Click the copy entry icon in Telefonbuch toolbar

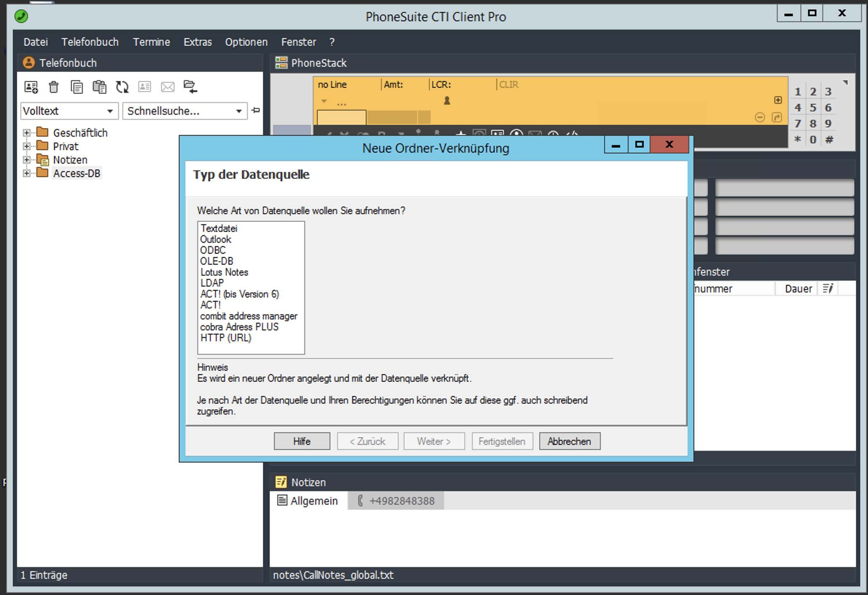coord(77,87)
